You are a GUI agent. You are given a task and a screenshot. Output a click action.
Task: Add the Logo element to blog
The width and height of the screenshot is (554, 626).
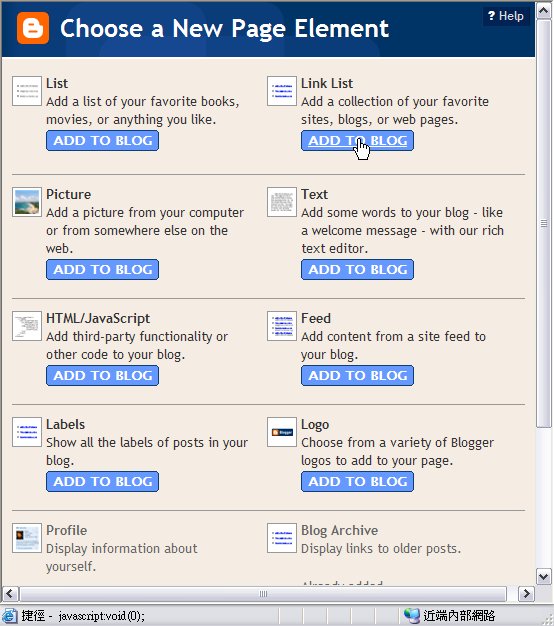358,481
